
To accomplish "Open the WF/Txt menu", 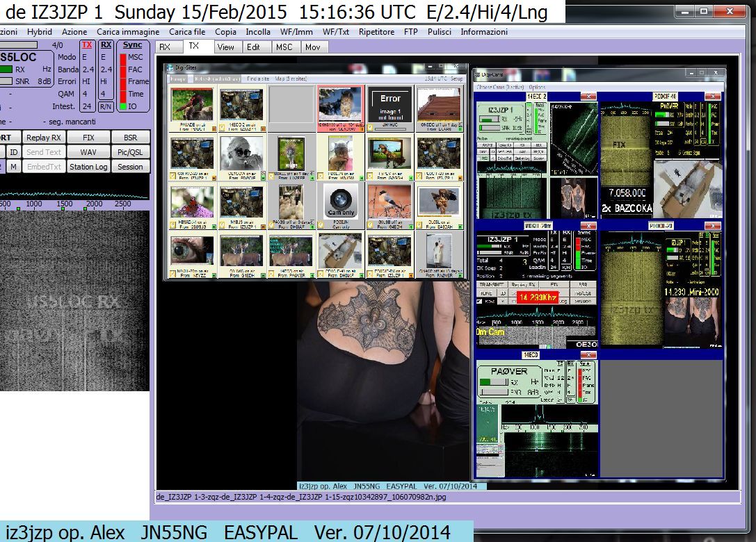I will click(335, 32).
